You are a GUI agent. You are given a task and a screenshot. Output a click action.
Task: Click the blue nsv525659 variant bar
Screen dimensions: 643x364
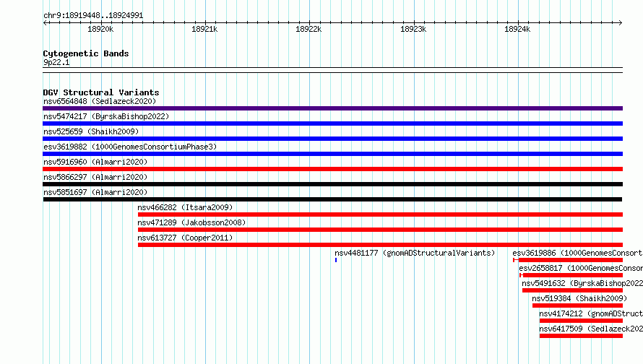pos(332,139)
